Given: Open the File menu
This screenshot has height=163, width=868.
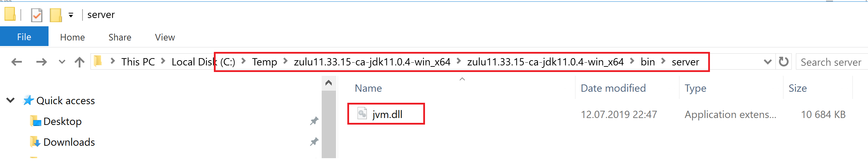Looking at the screenshot, I should pyautogui.click(x=24, y=37).
